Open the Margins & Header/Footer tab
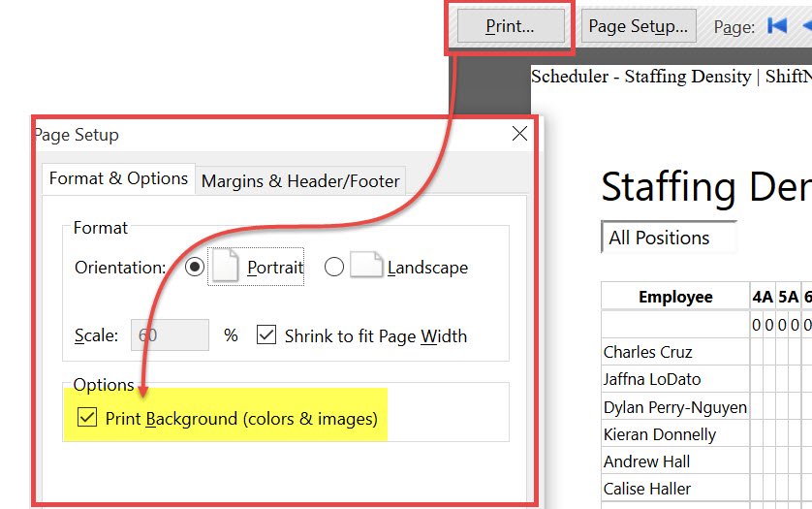 tap(300, 180)
